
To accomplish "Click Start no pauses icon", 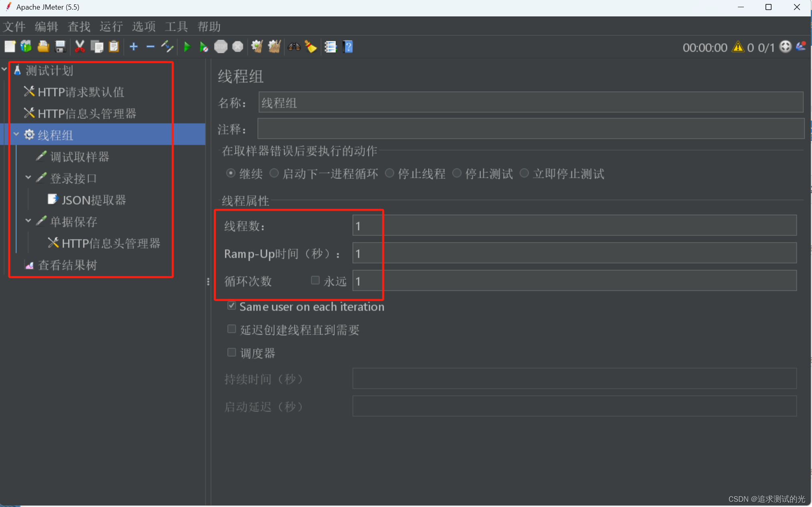I will click(x=204, y=47).
